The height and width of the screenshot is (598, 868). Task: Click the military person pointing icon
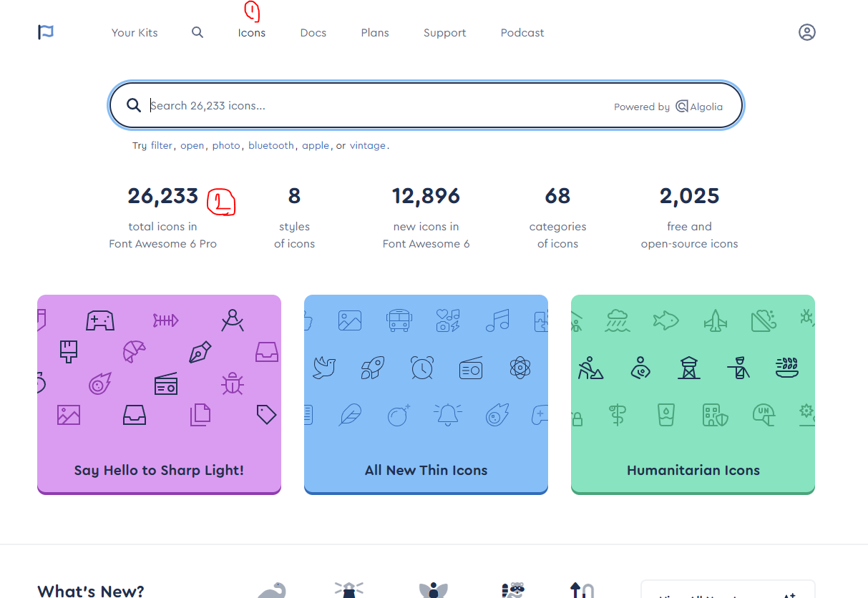click(738, 368)
